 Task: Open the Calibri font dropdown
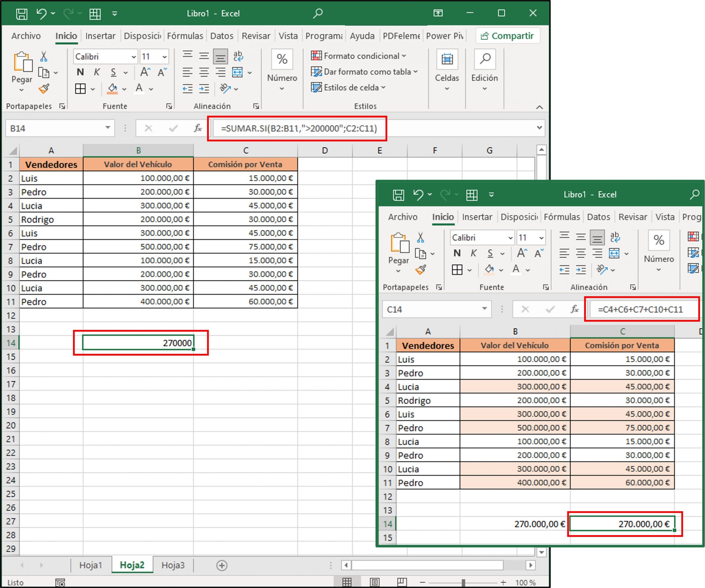tap(134, 56)
